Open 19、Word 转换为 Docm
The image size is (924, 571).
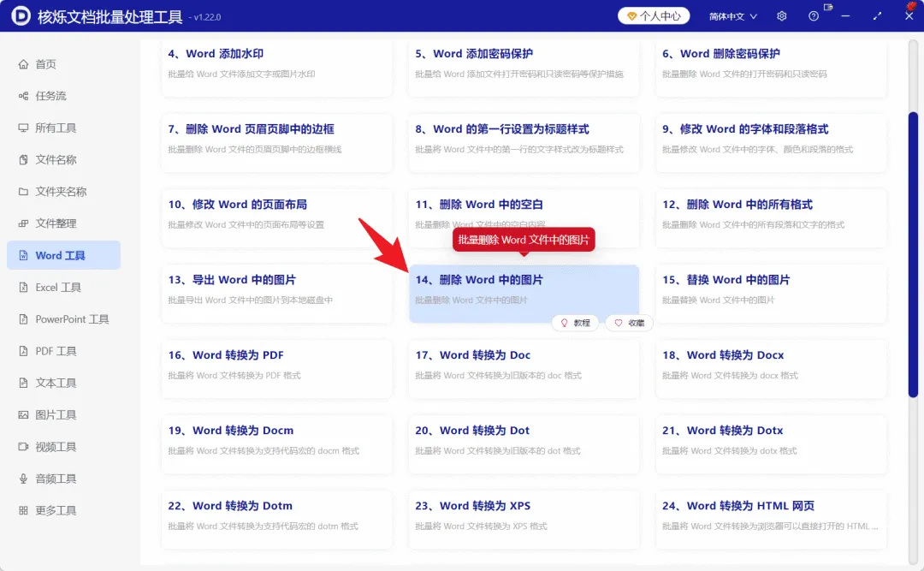(x=277, y=444)
